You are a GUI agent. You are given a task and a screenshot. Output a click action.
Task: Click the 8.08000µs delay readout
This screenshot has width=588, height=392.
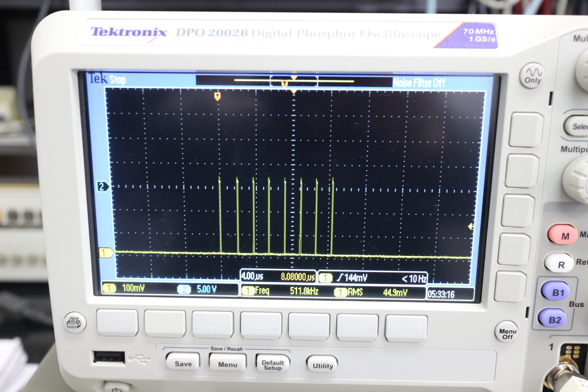click(297, 277)
